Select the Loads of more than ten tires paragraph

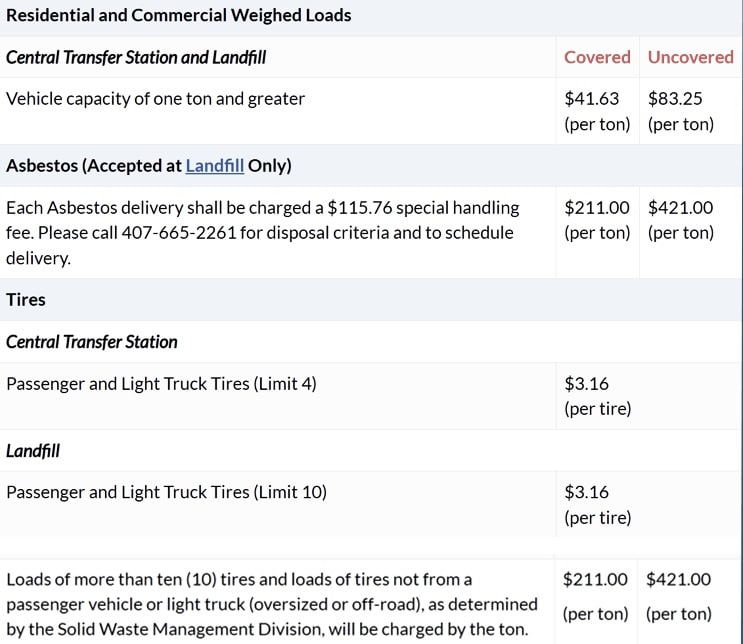pyautogui.click(x=271, y=604)
